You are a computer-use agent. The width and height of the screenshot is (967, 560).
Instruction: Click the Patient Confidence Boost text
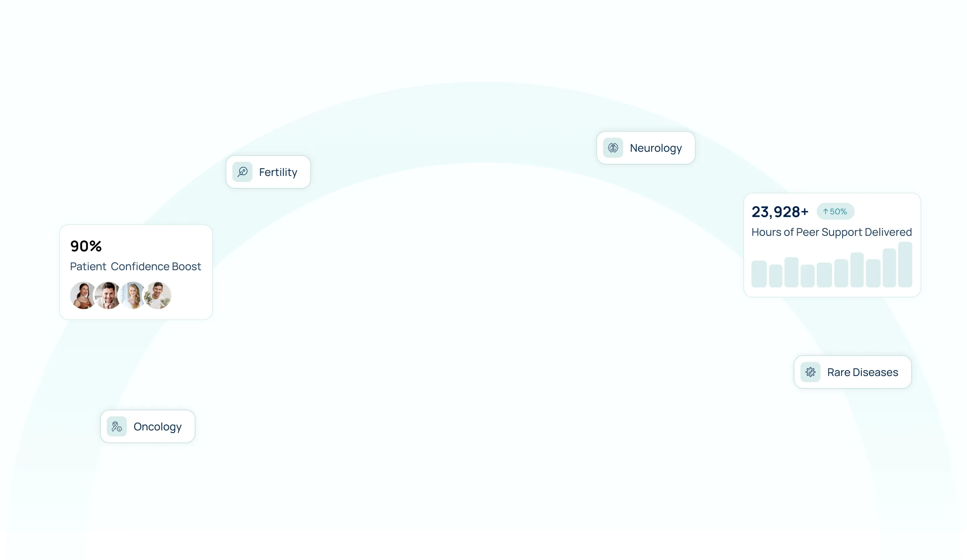point(135,266)
